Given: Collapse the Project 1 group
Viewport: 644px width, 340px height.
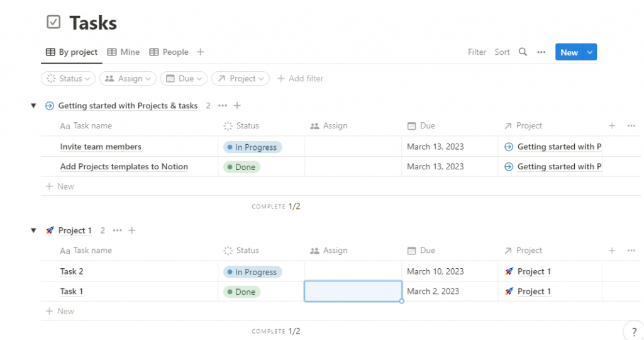Looking at the screenshot, I should 34,230.
